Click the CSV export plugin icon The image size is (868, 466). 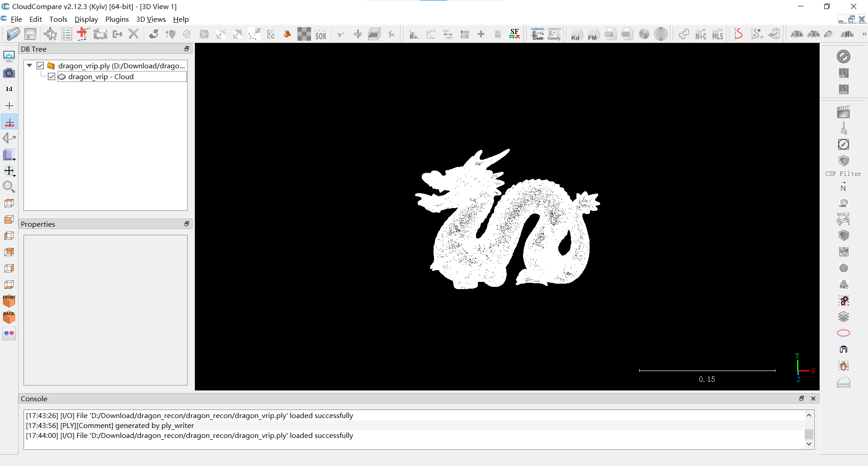point(627,34)
